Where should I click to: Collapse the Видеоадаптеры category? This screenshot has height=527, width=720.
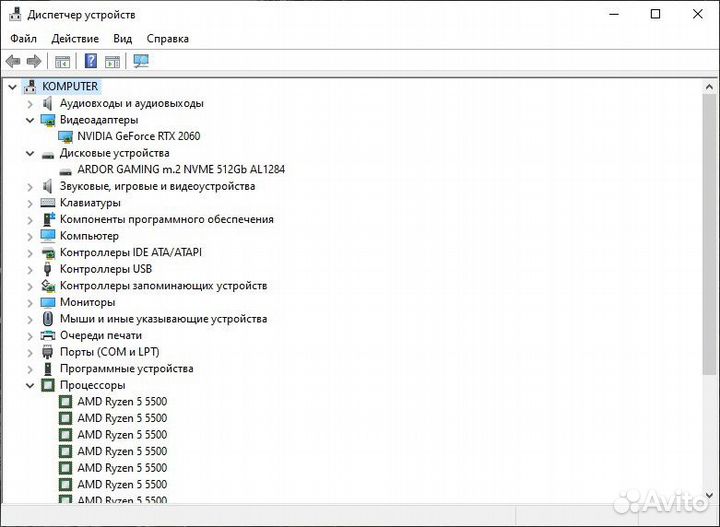(30, 120)
